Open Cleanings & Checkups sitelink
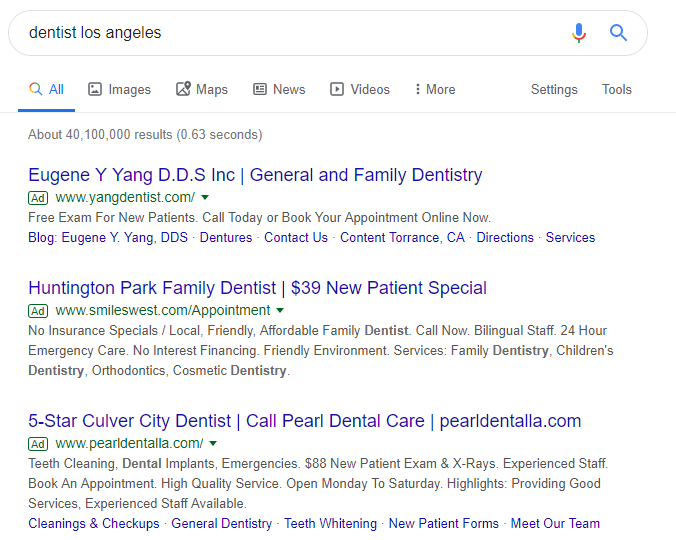The image size is (676, 540). tap(94, 523)
